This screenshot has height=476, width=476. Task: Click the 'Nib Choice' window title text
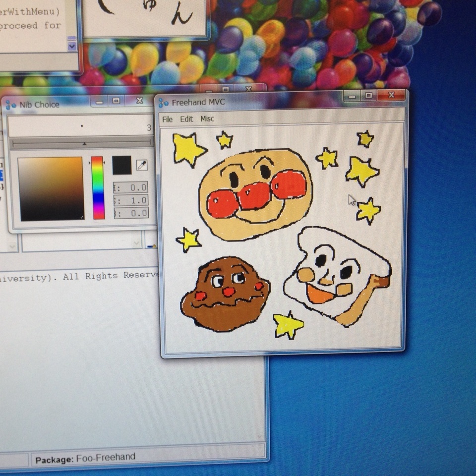40,105
